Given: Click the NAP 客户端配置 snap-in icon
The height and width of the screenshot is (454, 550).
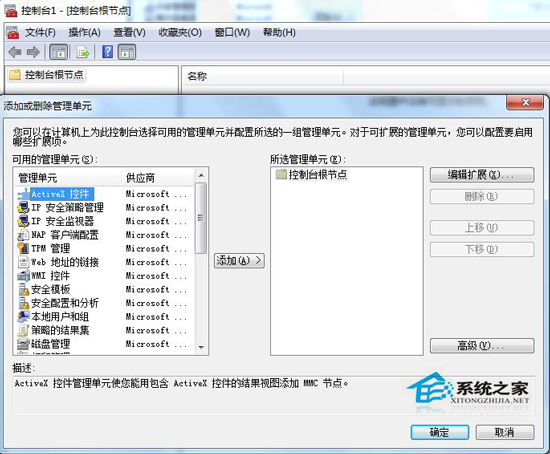Looking at the screenshot, I should pyautogui.click(x=23, y=235).
